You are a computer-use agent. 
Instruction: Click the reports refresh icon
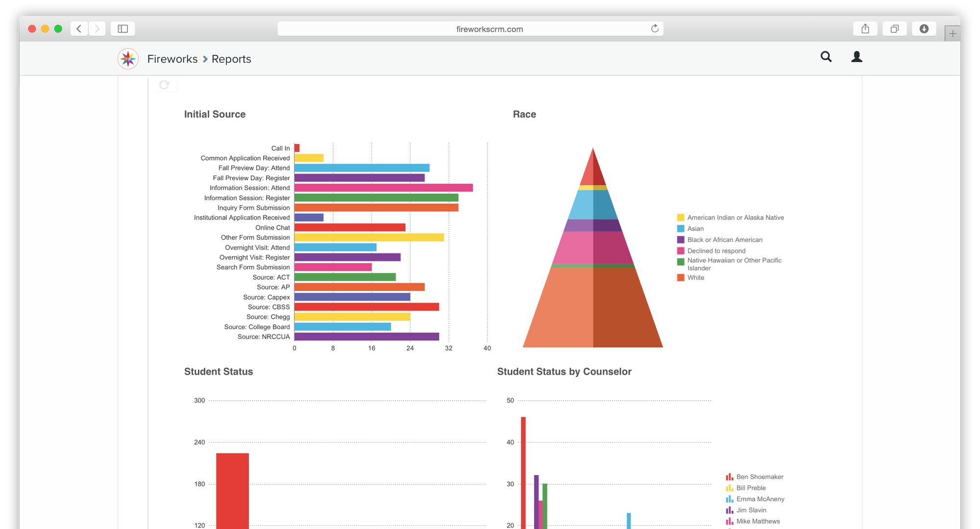tap(165, 85)
